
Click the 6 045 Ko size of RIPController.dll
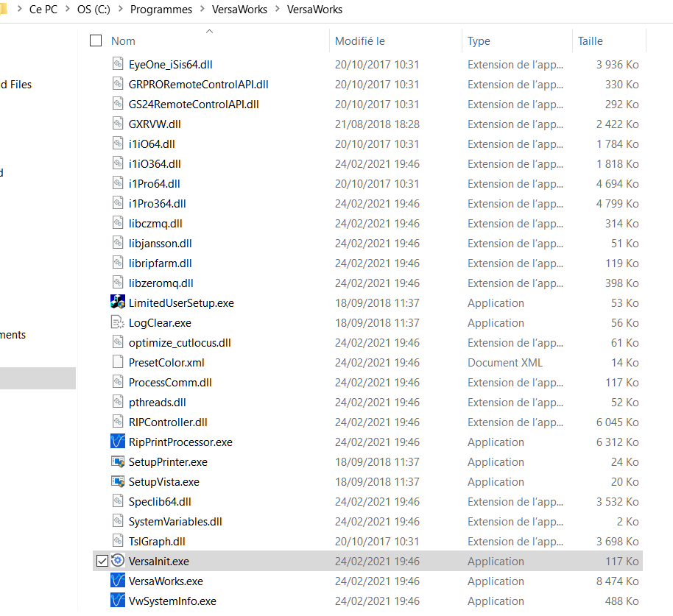(x=617, y=422)
